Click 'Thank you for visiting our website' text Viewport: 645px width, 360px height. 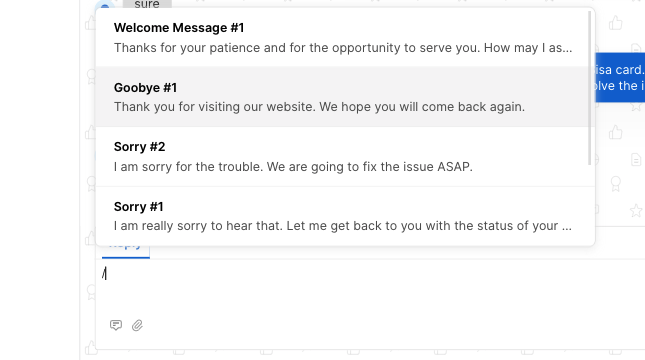click(319, 107)
